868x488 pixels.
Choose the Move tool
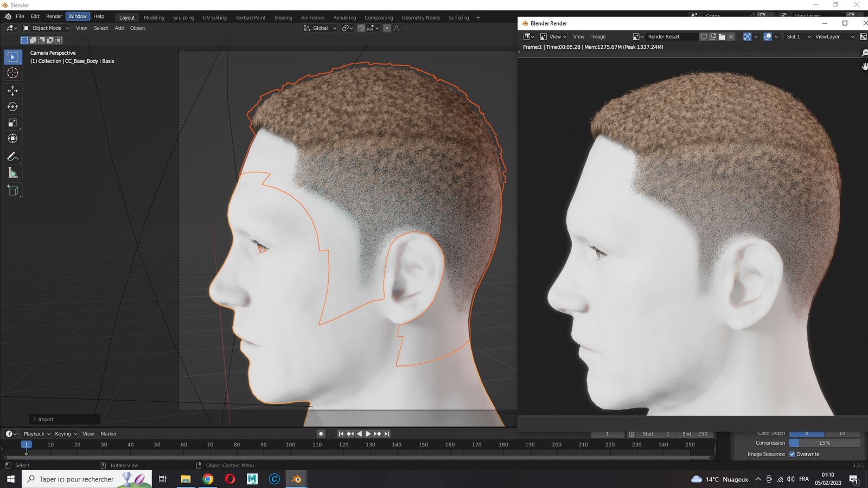13,91
